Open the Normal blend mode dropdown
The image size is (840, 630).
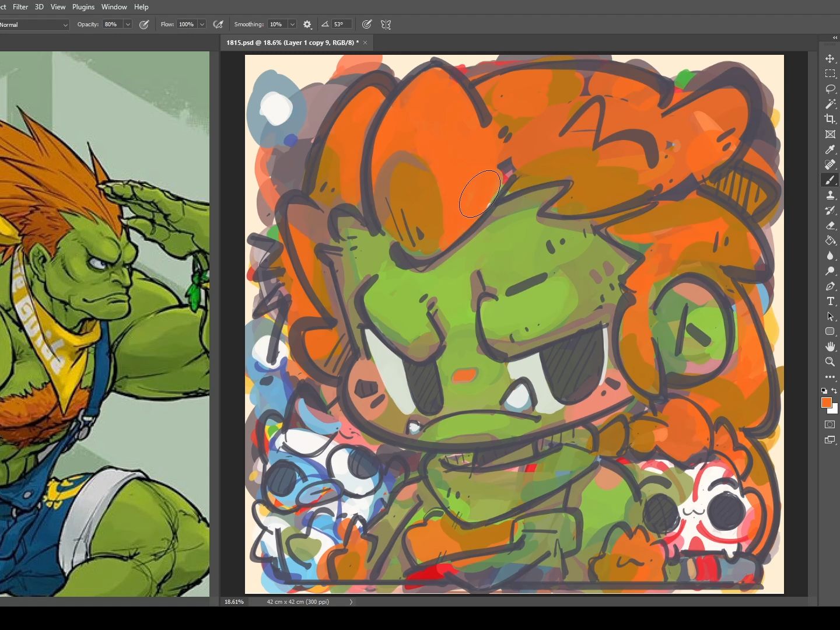coord(34,24)
